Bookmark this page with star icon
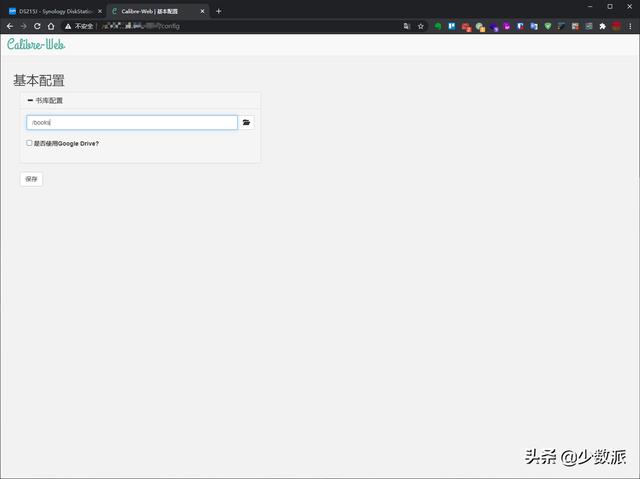 coord(421,26)
